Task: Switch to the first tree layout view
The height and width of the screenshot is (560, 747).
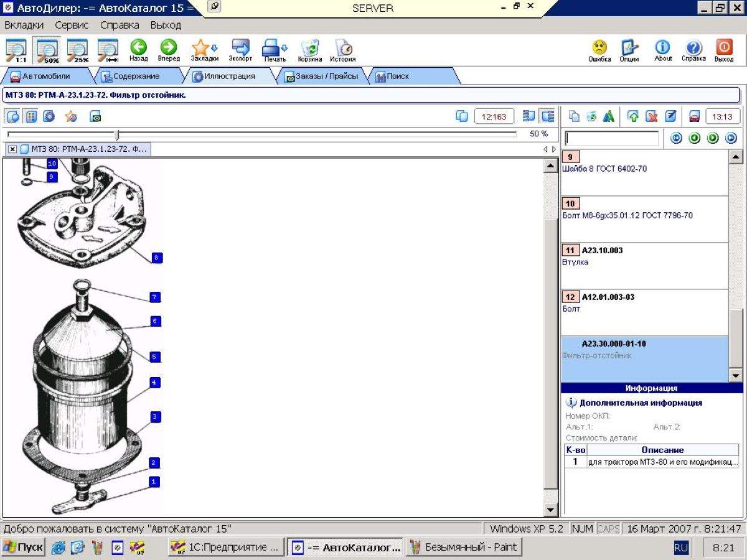Action: [529, 116]
